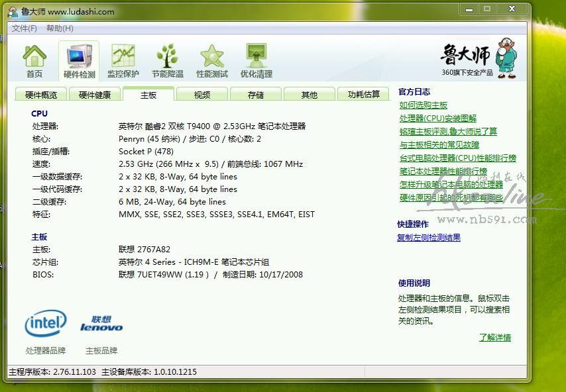The width and height of the screenshot is (566, 392).
Task: Select the 硬件检测 hardware detection icon
Action: click(79, 61)
